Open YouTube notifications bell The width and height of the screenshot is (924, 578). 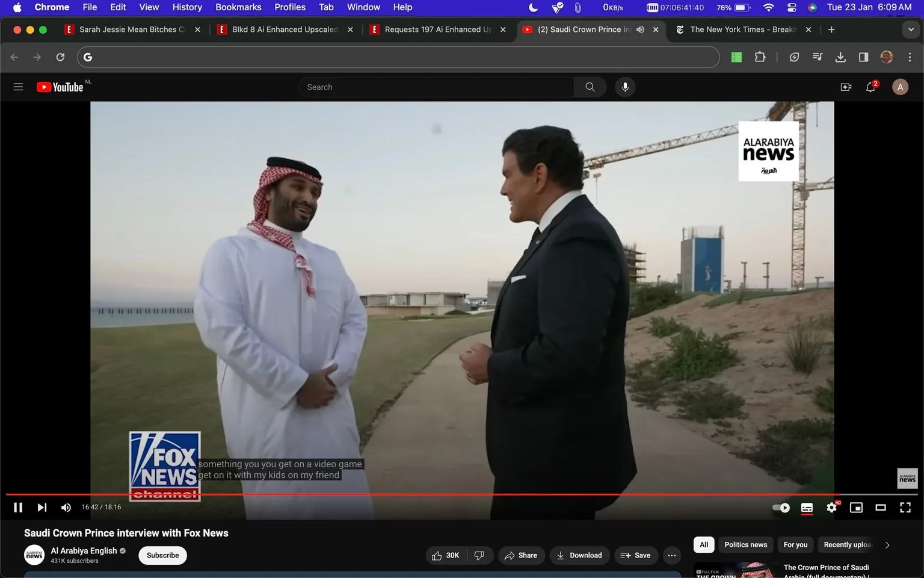870,87
